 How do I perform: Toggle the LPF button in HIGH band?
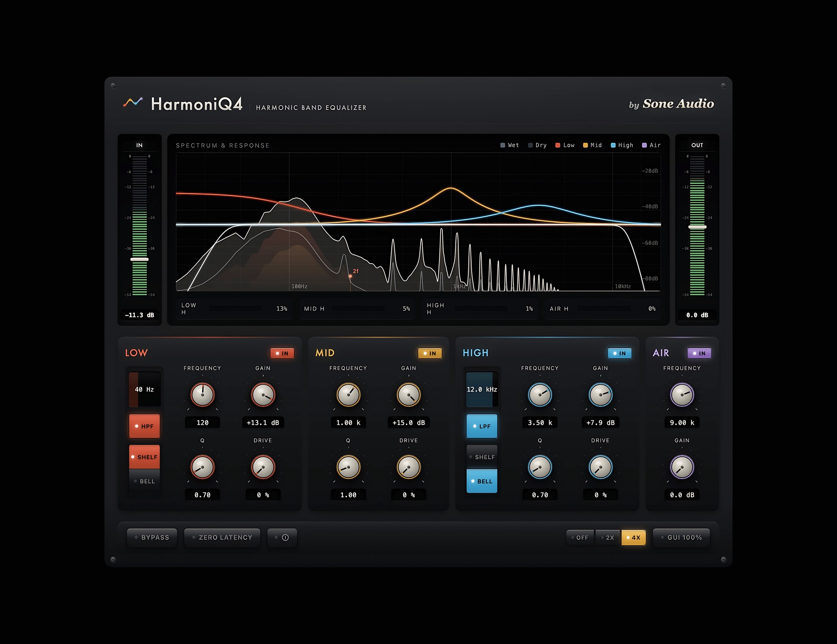click(x=482, y=426)
